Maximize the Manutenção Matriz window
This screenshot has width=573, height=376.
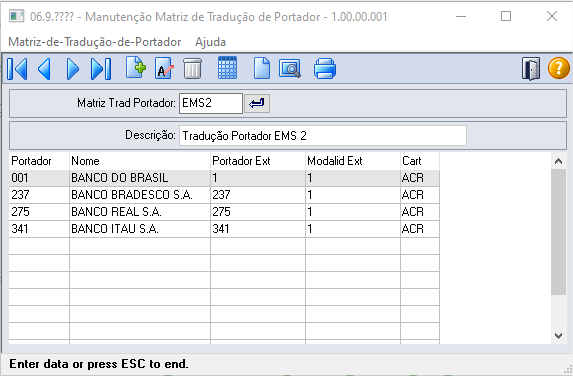click(x=506, y=16)
